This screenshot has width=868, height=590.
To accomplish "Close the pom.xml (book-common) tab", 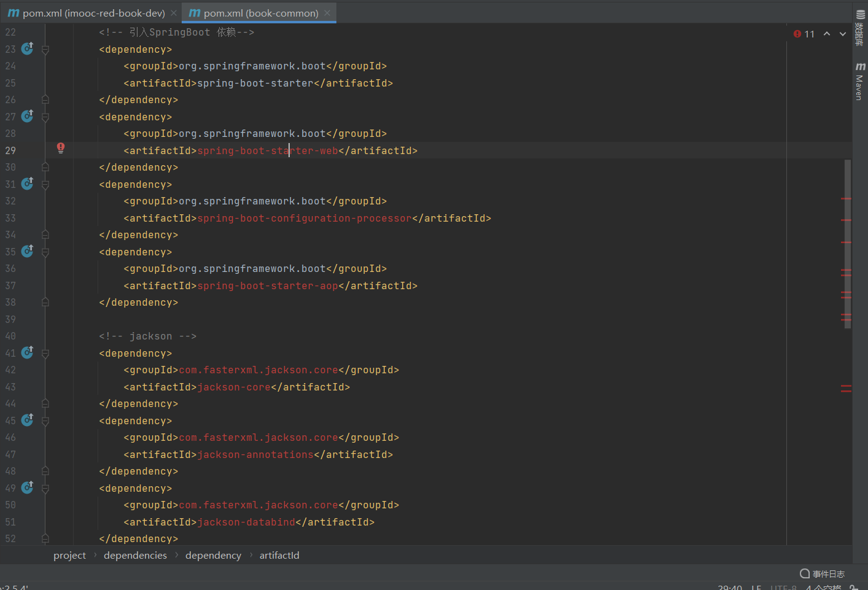I will pos(327,13).
